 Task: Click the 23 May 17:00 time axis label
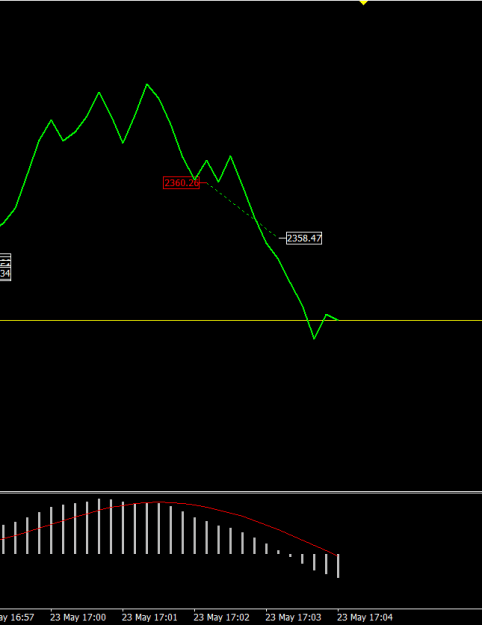pos(78,617)
